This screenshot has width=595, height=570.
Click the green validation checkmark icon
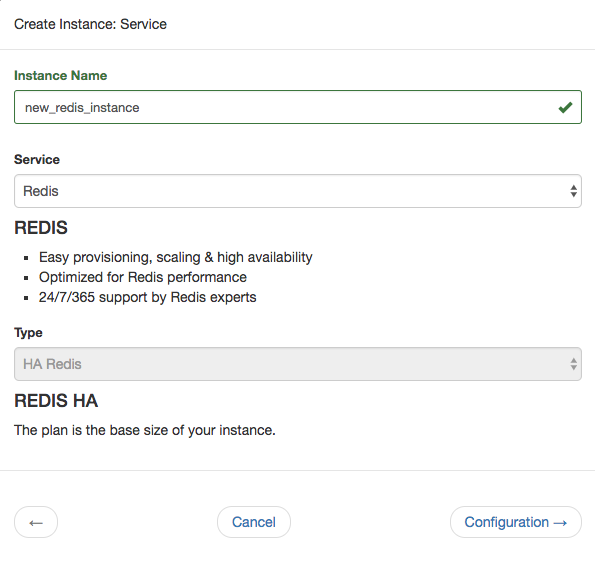(x=565, y=107)
